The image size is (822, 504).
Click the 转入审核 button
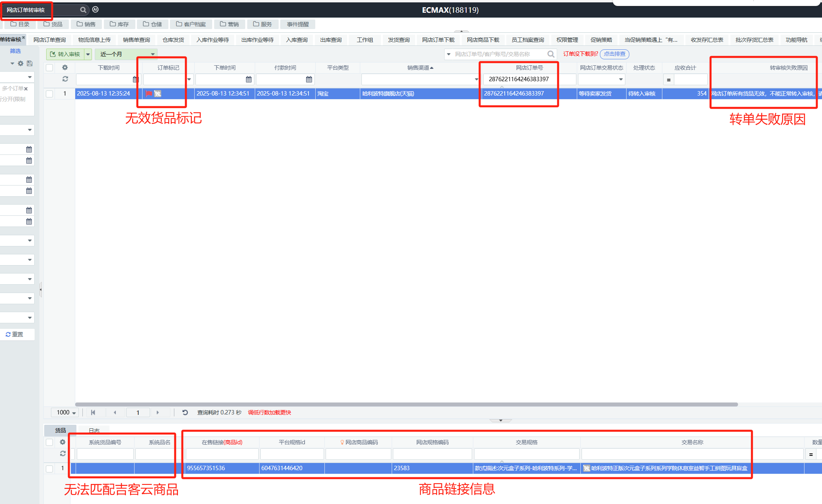click(65, 54)
